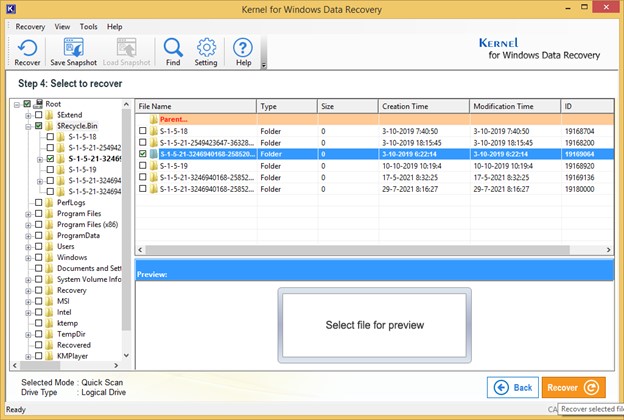Check the checkbox of folder created 29-7-2021
Image resolution: width=624 pixels, height=420 pixels.
click(x=143, y=189)
